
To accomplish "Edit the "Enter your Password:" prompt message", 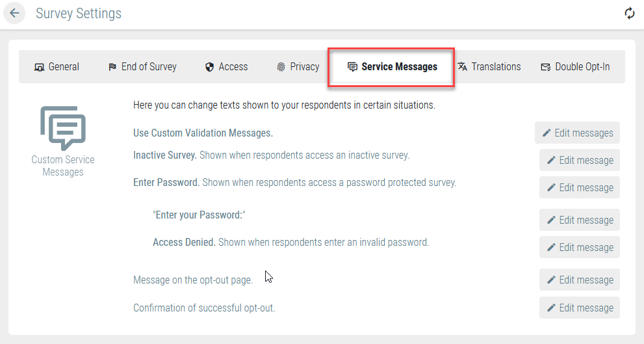I will (x=580, y=220).
